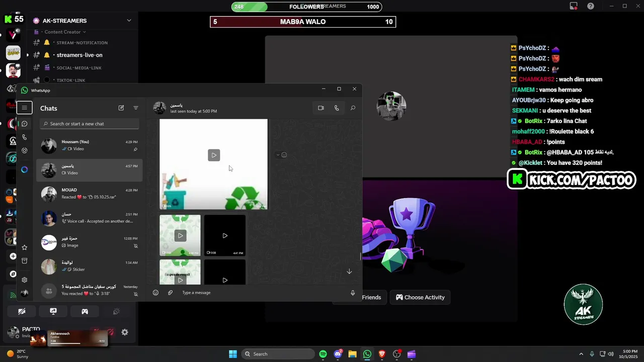Viewport: 644px width, 362px height.
Task: Open the group chat from Yesterday
Action: (x=90, y=290)
